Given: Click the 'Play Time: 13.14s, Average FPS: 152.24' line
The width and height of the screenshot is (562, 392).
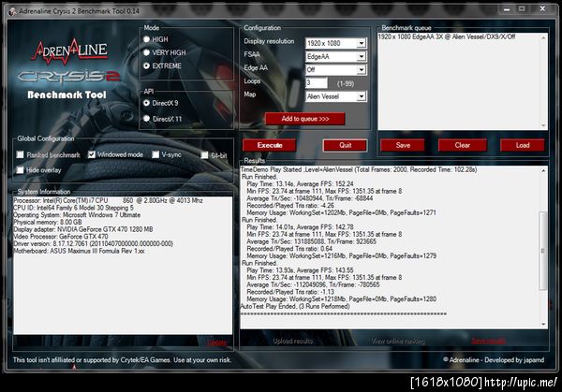Looking at the screenshot, I should (x=300, y=184).
